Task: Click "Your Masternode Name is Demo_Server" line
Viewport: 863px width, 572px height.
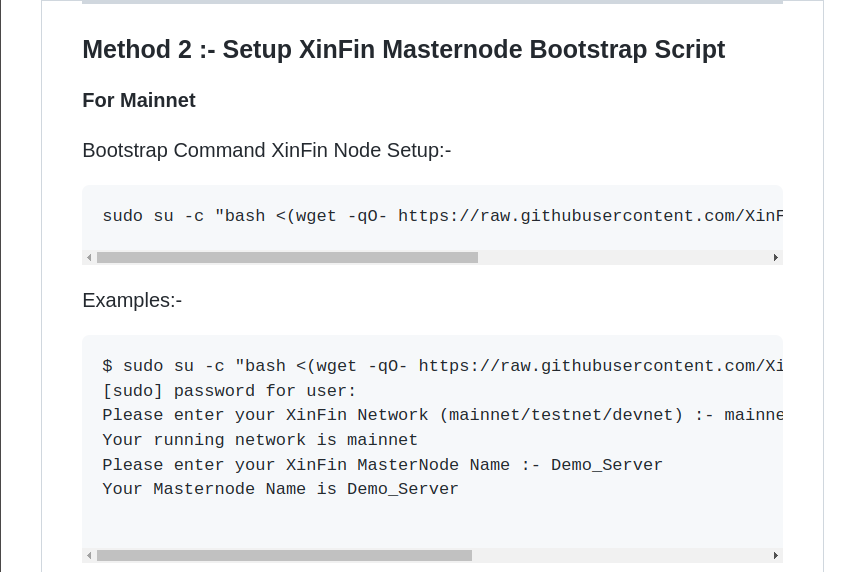Action: point(280,490)
